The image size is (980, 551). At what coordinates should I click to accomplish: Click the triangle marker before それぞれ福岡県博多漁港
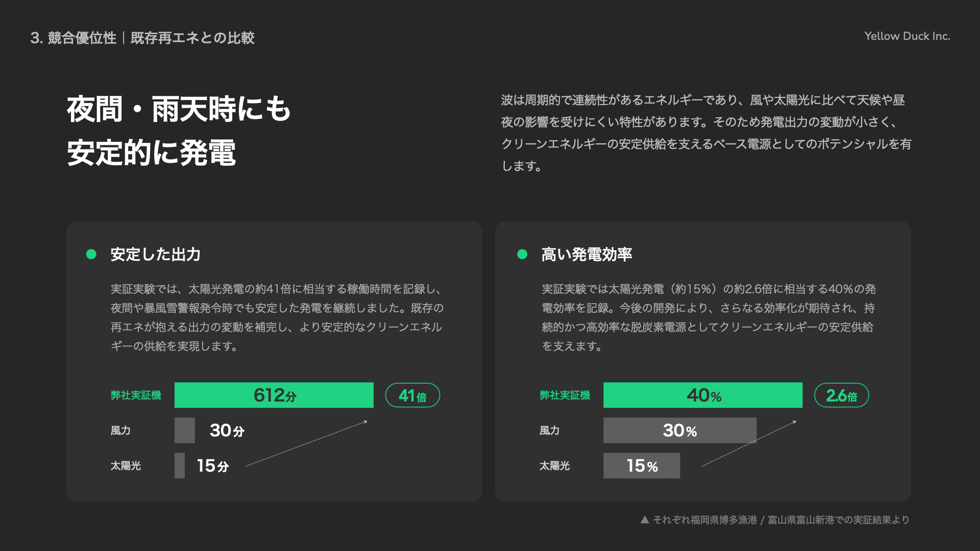645,520
